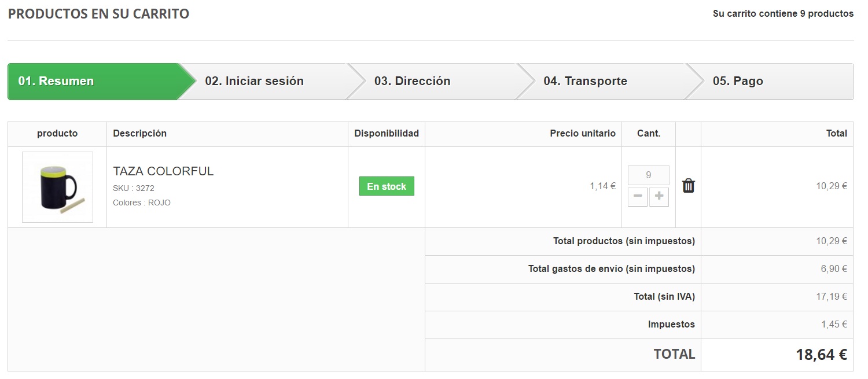Click the green En stock badge
The height and width of the screenshot is (379, 868).
387,186
